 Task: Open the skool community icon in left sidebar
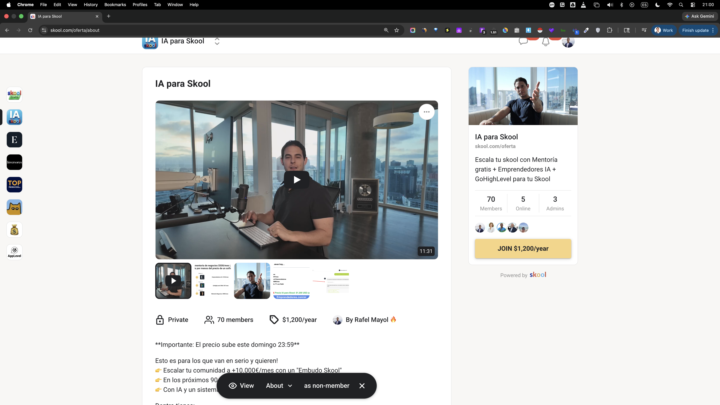click(14, 95)
